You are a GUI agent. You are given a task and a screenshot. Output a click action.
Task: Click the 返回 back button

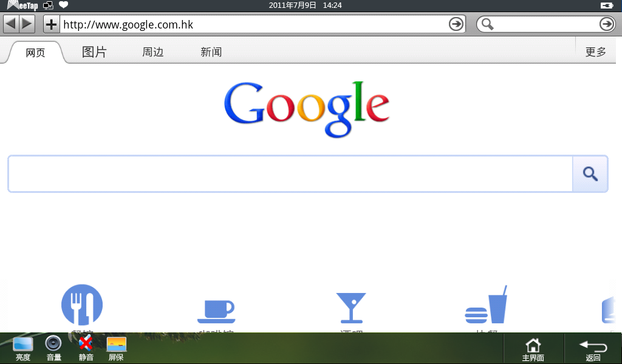tap(593, 349)
